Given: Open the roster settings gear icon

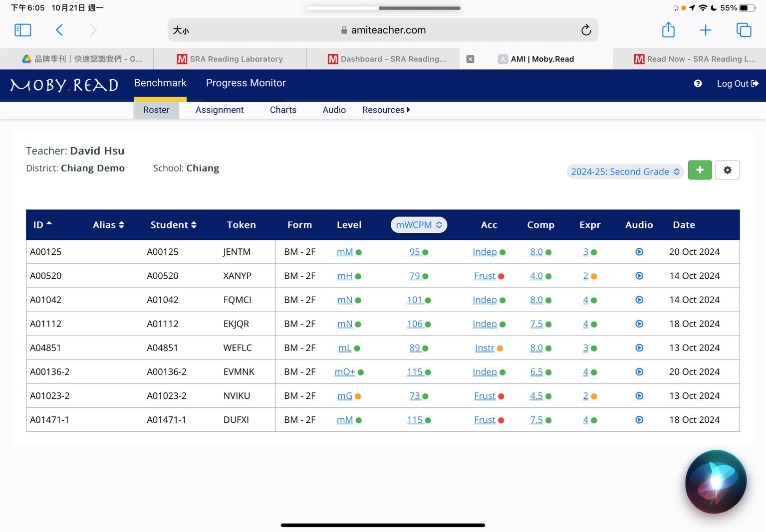Looking at the screenshot, I should click(727, 170).
